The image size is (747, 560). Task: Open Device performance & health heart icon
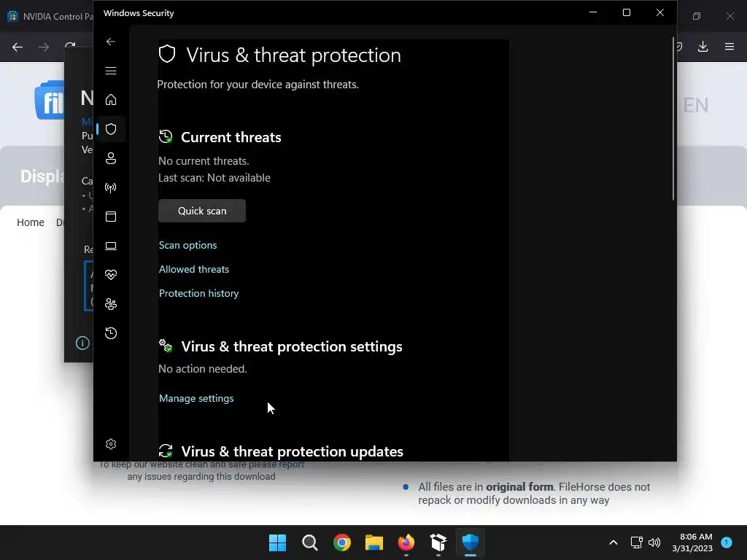(x=111, y=275)
